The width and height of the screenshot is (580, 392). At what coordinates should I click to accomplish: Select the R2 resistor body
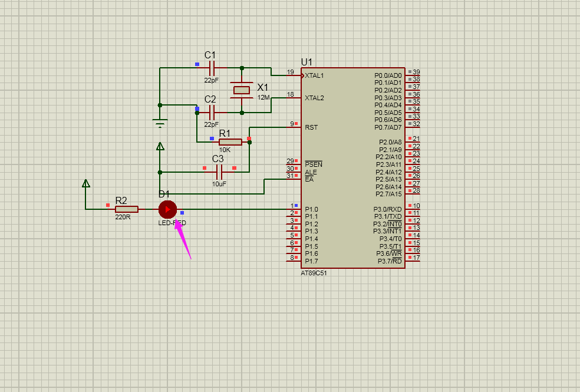[x=127, y=209]
